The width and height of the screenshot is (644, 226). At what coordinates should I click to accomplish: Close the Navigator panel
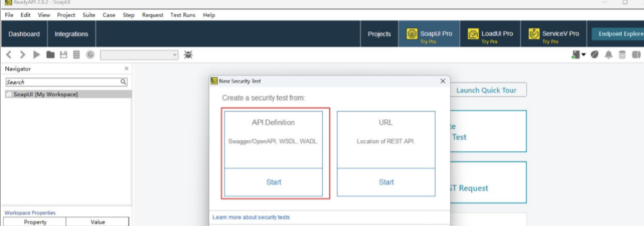(126, 69)
